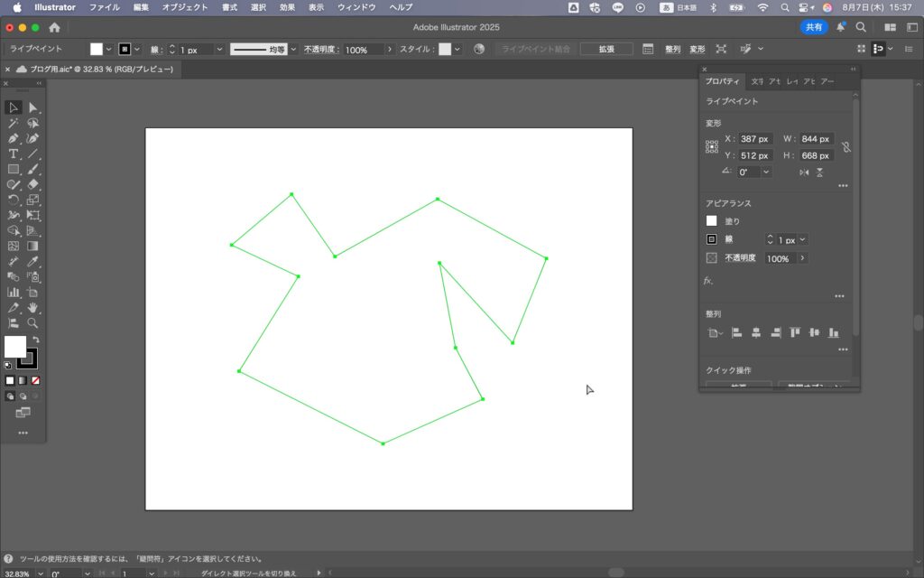The image size is (924, 578).
Task: Choose the Artboard tool
Action: pos(33,292)
